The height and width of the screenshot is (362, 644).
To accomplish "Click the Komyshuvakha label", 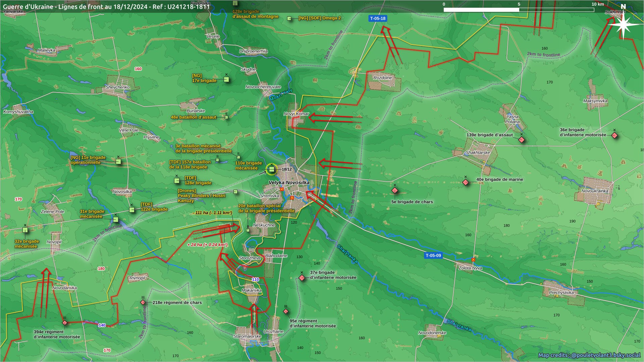I will point(18,112).
